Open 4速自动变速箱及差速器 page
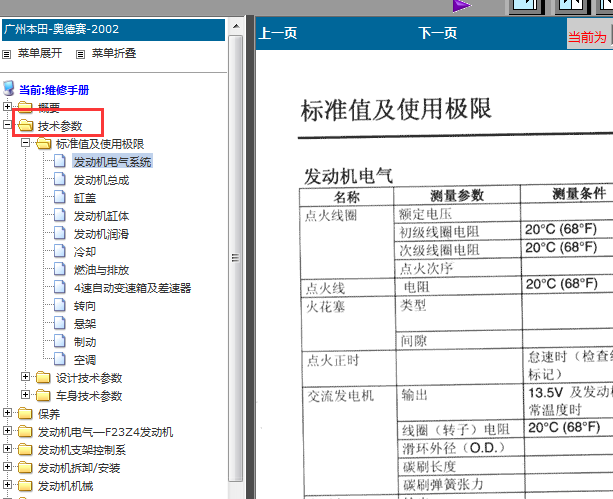Viewport: 613px width, 499px height. 133,288
